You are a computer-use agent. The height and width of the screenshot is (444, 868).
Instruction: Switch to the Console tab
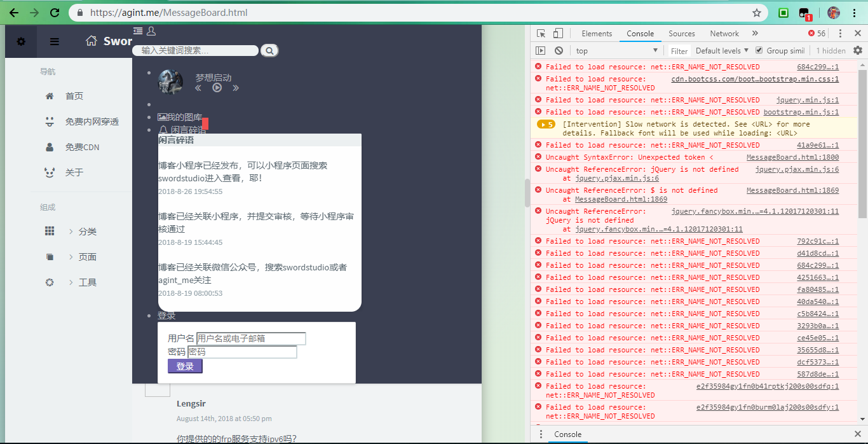[640, 34]
